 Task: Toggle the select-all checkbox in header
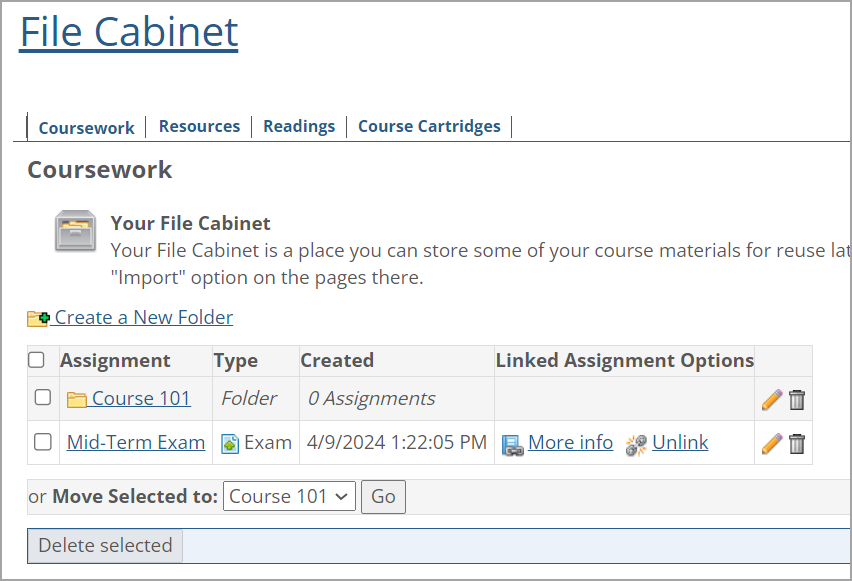[36, 360]
